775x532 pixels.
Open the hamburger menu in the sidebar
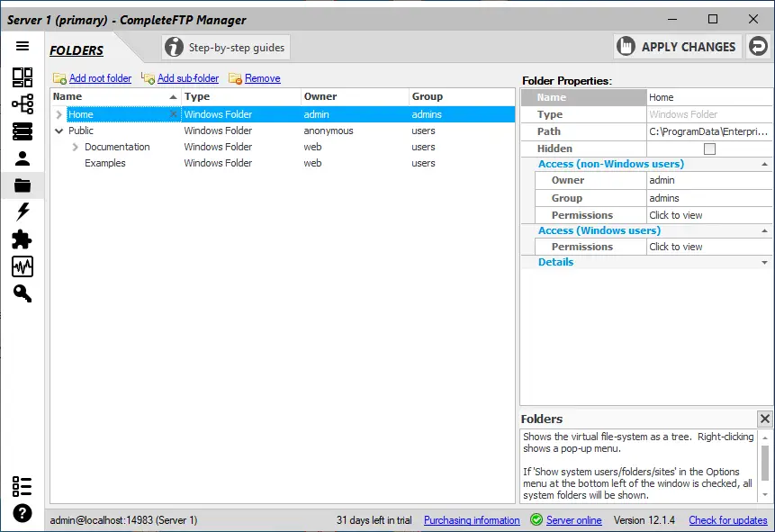tap(23, 46)
